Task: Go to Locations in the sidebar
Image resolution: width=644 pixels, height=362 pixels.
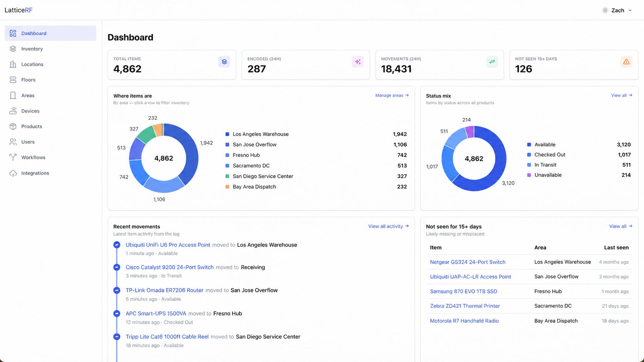Action: [50, 64]
